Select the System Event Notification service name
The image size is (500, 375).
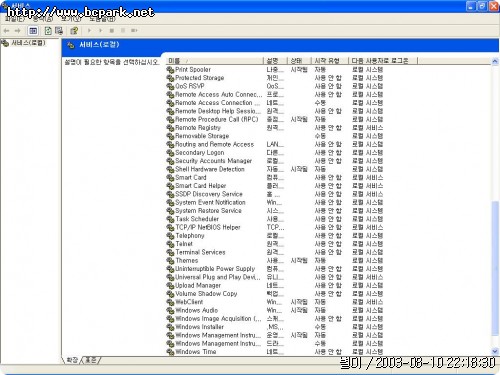[210, 203]
